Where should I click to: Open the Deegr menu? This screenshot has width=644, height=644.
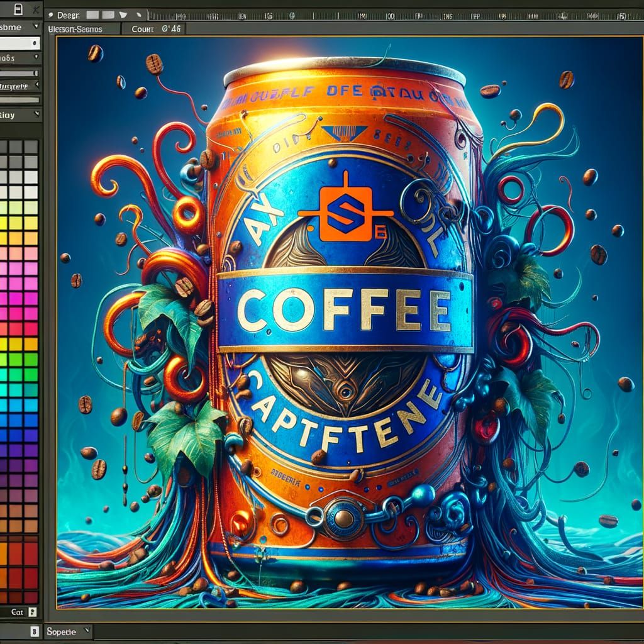coord(69,16)
